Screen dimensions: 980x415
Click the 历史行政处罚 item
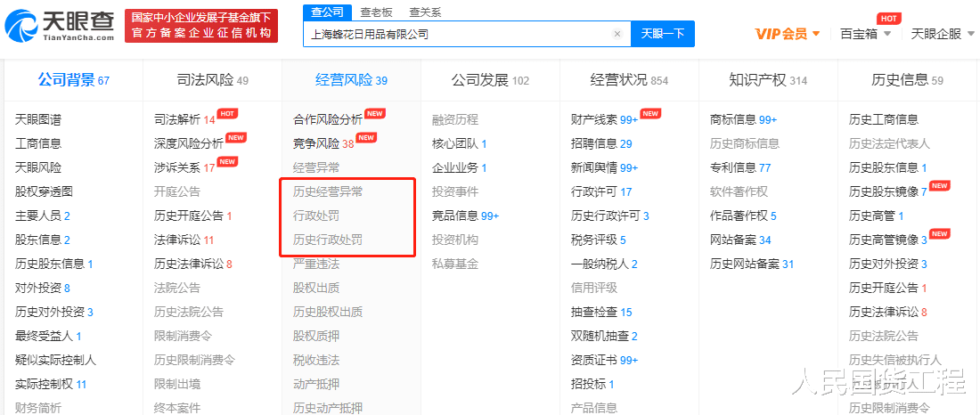click(328, 240)
